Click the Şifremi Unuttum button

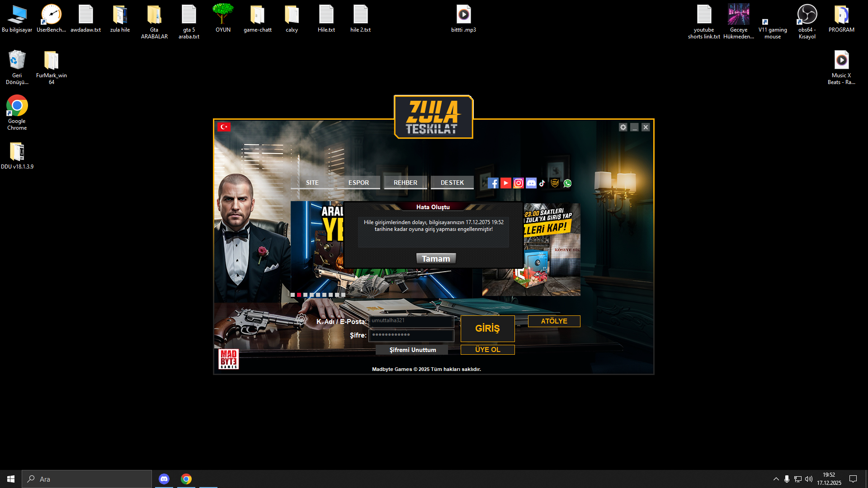412,350
